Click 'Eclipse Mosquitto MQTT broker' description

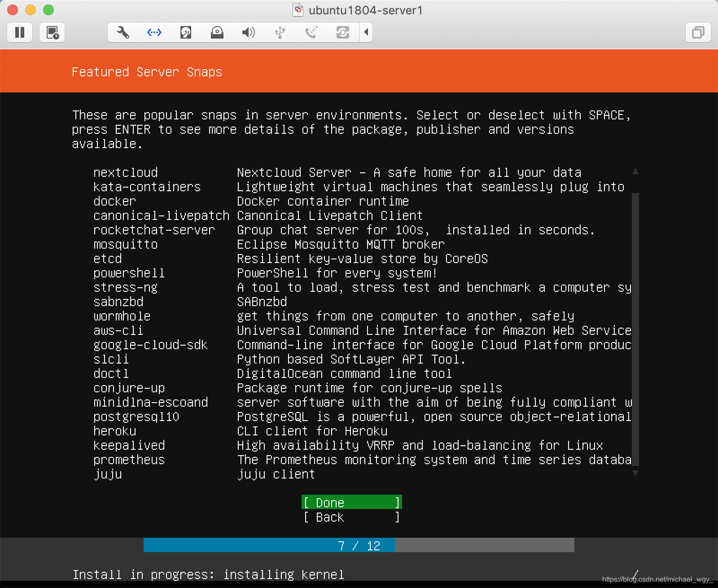(x=341, y=244)
